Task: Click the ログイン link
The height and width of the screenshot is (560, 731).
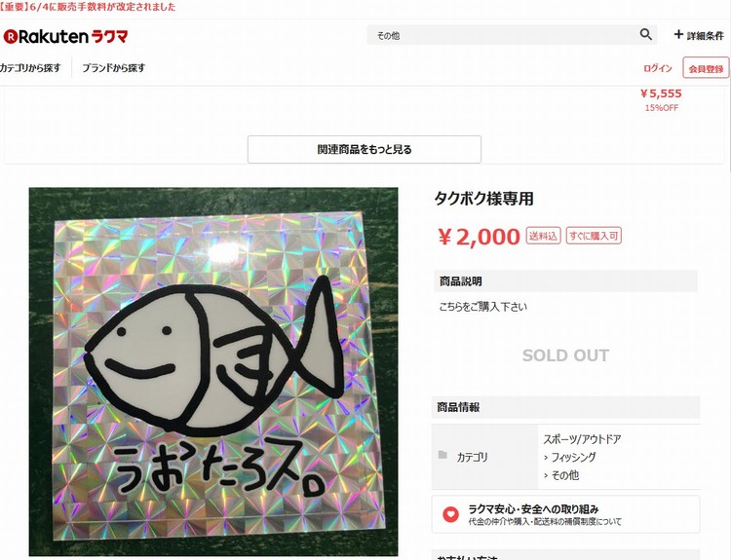Action: tap(658, 68)
